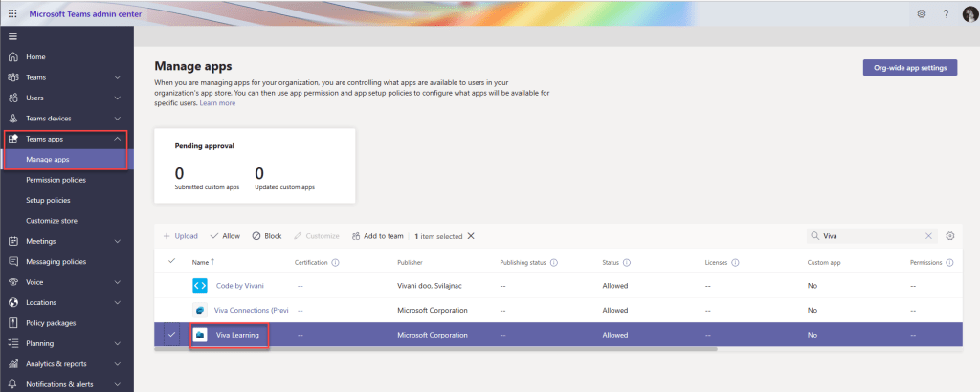Collapse the hamburger navigation menu
This screenshot has height=392, width=980.
(12, 36)
